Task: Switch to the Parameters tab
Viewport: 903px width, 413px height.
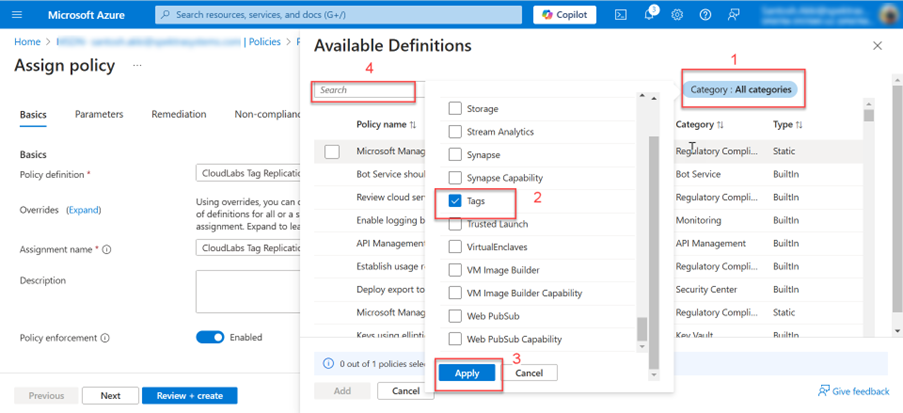Action: tap(99, 115)
